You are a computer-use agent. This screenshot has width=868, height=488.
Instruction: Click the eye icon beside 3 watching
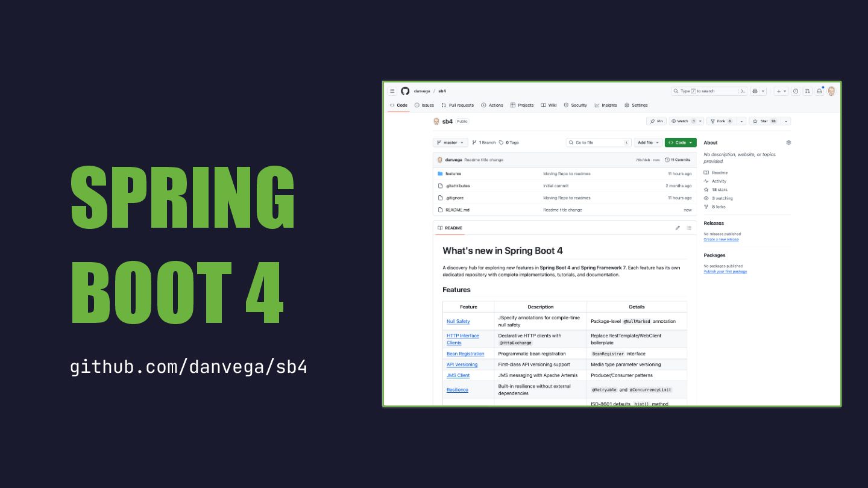706,198
